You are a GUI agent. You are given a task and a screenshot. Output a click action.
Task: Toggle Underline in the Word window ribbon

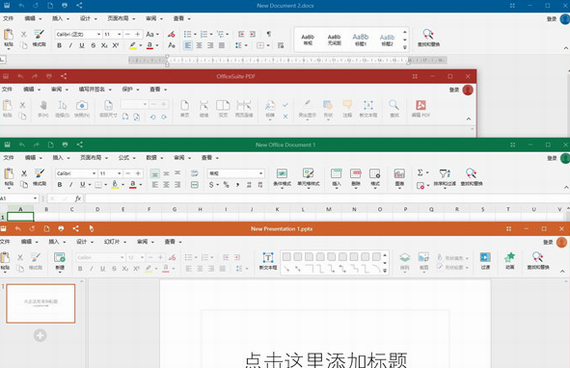coord(82,45)
